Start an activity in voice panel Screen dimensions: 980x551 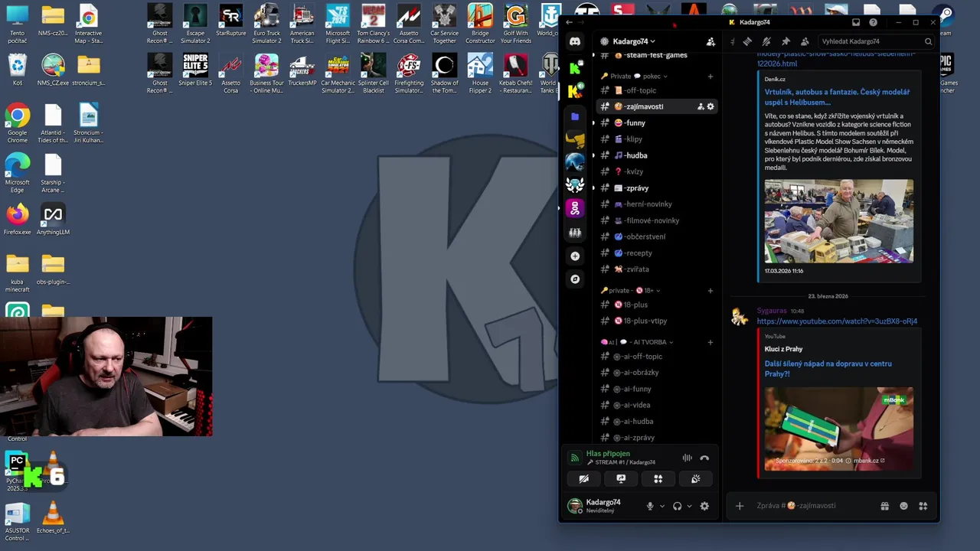[x=658, y=479]
